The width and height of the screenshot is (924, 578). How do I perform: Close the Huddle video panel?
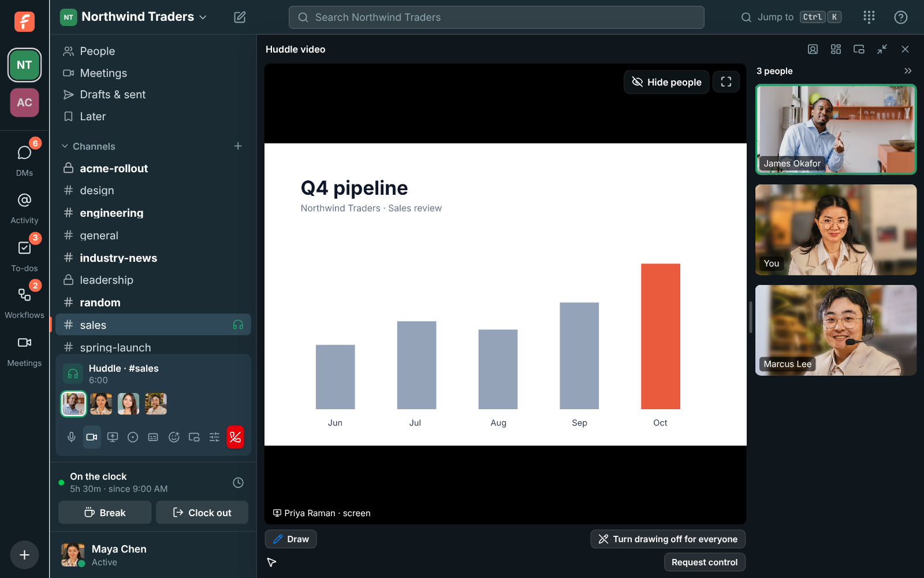(x=905, y=49)
